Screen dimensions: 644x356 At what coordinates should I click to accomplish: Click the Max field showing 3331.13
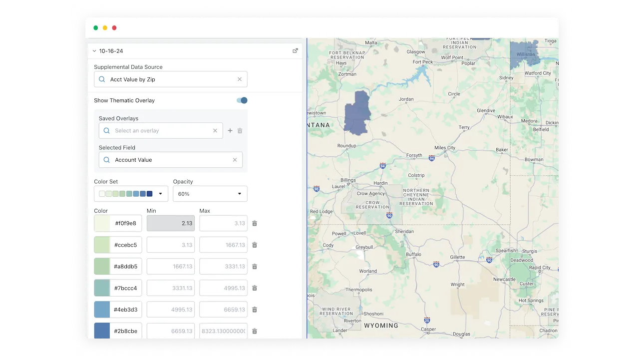tap(223, 266)
